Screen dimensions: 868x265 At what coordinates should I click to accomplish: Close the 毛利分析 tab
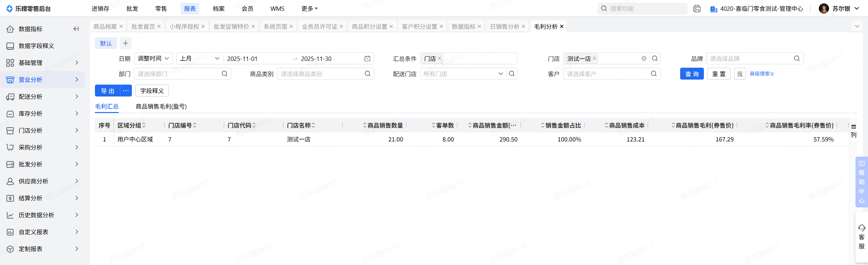562,26
